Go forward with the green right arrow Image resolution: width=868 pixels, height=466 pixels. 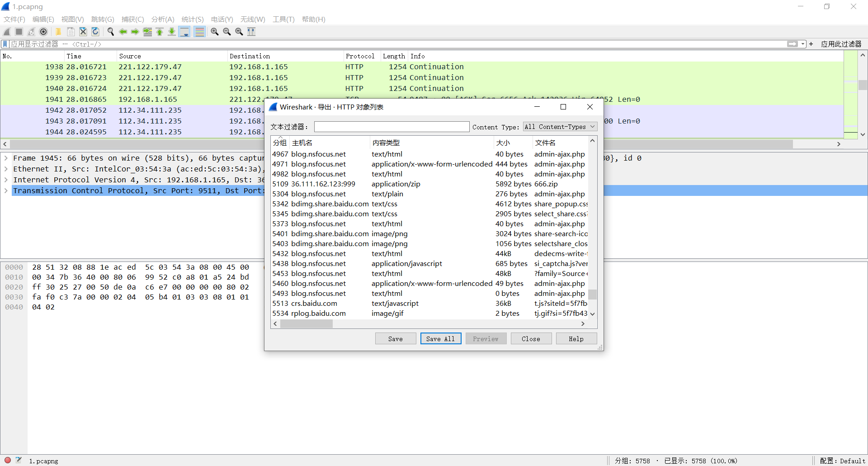[135, 32]
